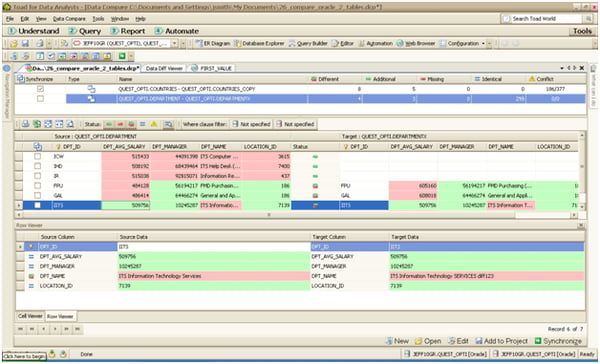Viewport: 600px width, 364px height.
Task: Toggle Additional rows status filter icon
Action: (109, 124)
